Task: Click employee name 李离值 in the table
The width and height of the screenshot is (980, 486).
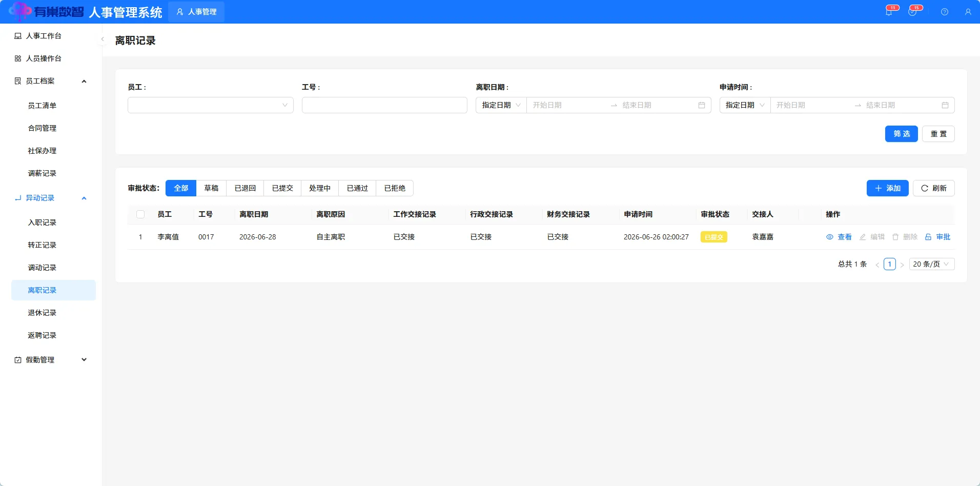Action: tap(168, 237)
